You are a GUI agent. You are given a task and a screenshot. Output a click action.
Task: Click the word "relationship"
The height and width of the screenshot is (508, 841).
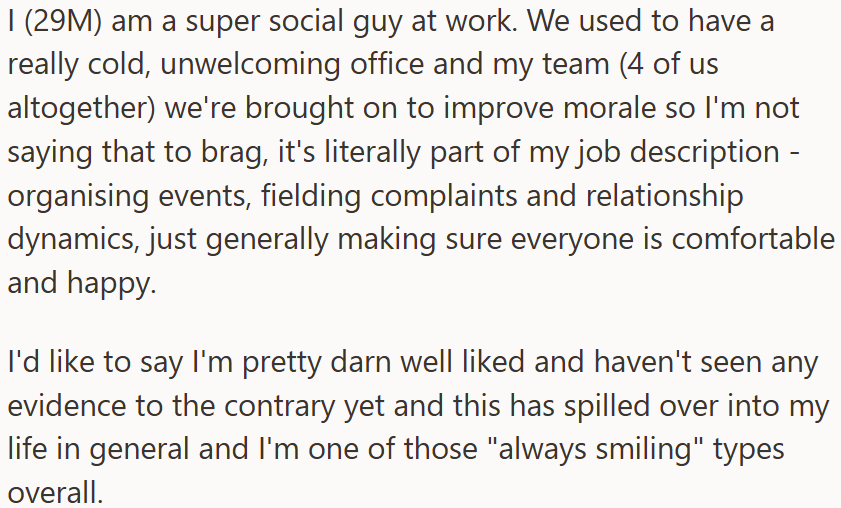coord(665,196)
